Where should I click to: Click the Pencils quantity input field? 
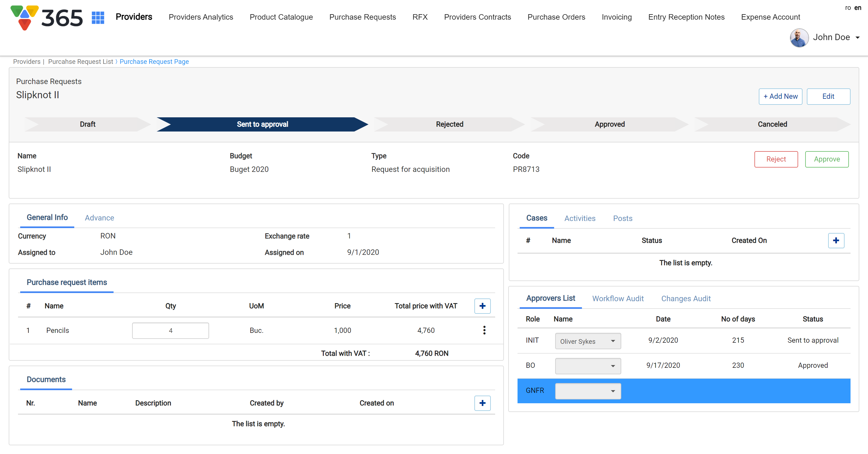coord(171,330)
